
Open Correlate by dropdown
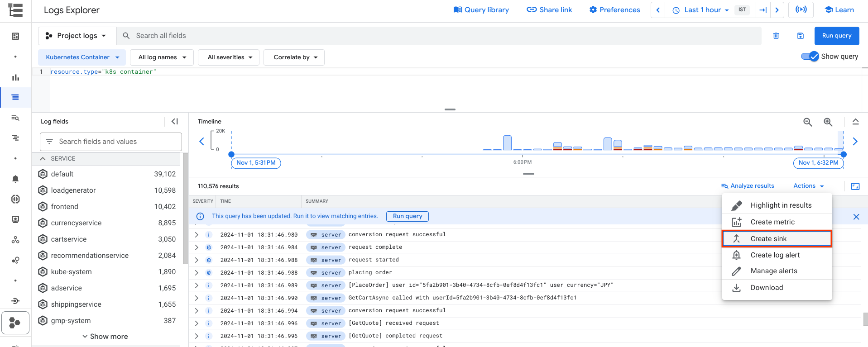[294, 57]
